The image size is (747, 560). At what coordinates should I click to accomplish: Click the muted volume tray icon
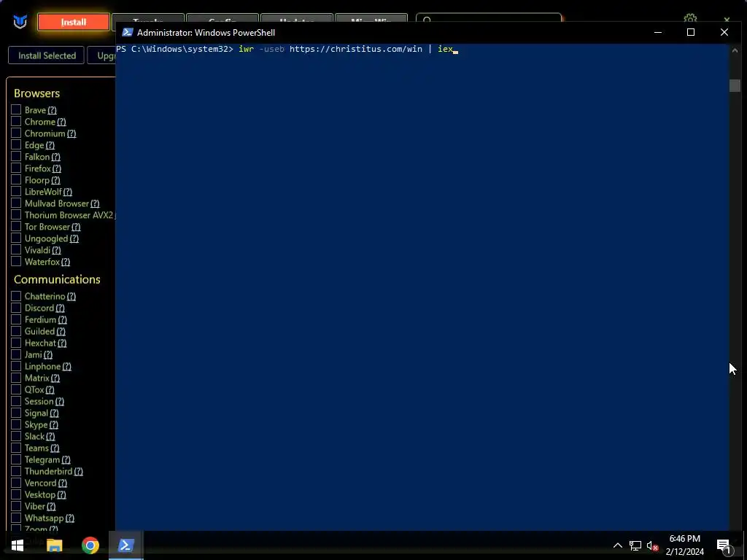[652, 545]
